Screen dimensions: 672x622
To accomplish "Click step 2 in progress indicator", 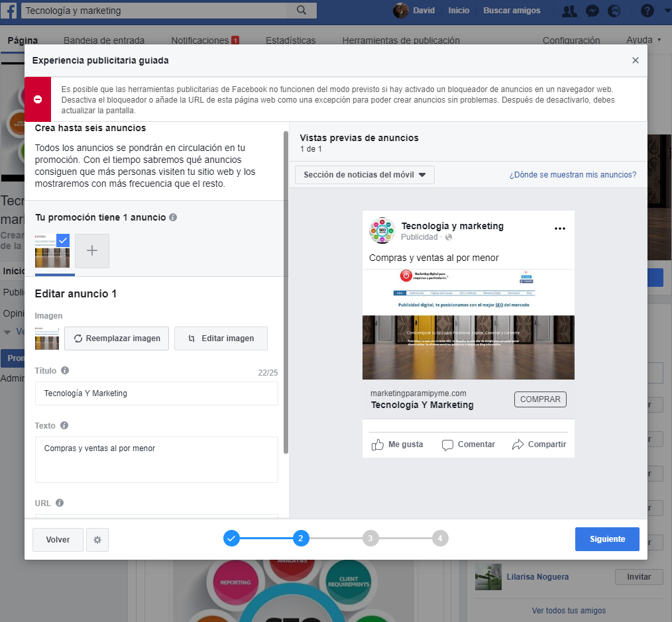I will click(x=301, y=539).
